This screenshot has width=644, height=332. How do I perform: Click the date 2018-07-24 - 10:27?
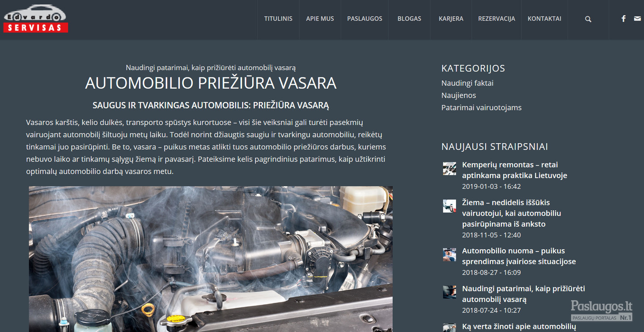(491, 311)
